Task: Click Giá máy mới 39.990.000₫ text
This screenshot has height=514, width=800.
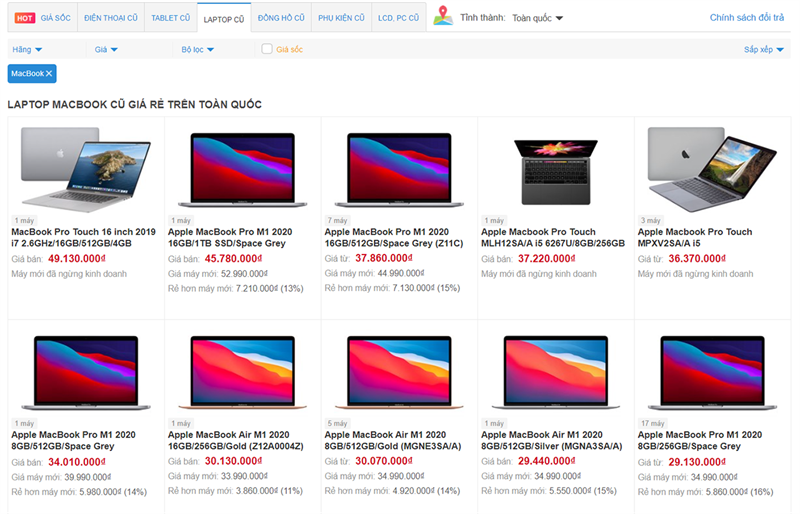Action: pyautogui.click(x=61, y=477)
